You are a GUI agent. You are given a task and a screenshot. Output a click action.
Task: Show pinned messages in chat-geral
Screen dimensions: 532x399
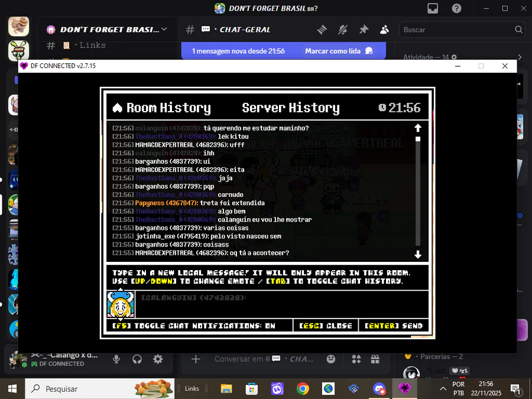pyautogui.click(x=364, y=30)
